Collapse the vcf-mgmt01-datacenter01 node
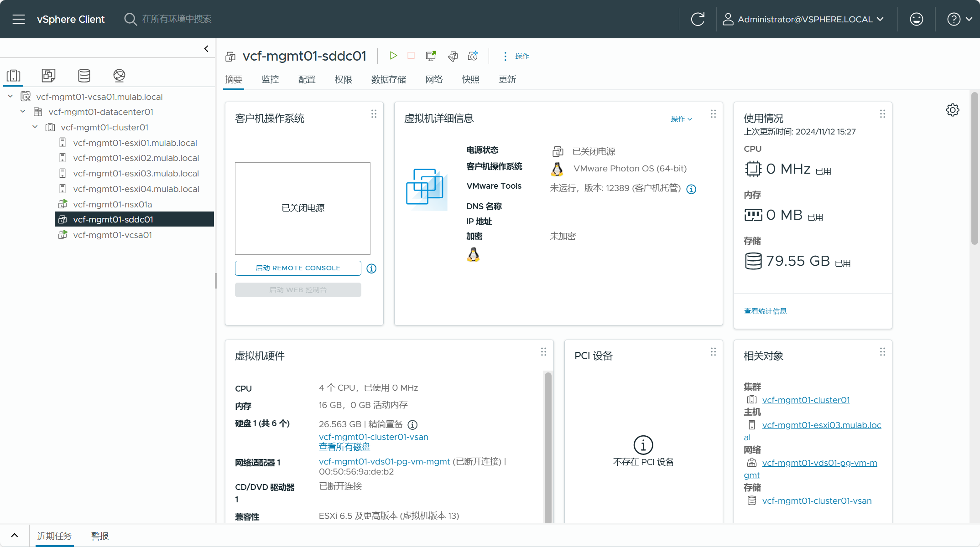 click(23, 112)
